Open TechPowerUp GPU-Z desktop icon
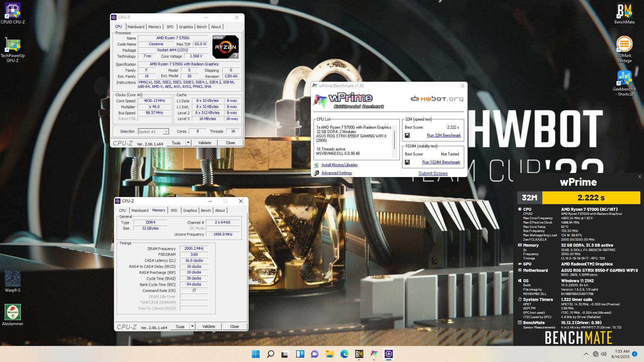The height and width of the screenshot is (362, 644). coord(12,50)
